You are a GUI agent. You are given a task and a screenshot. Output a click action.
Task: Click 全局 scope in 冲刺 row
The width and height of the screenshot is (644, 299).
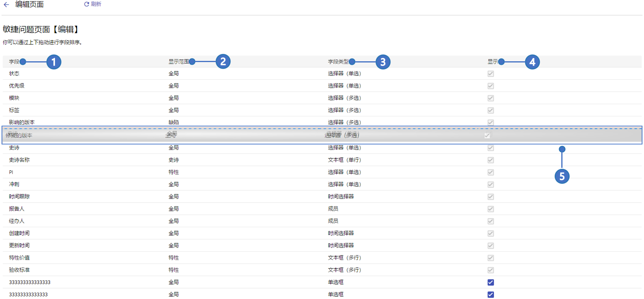click(x=174, y=184)
